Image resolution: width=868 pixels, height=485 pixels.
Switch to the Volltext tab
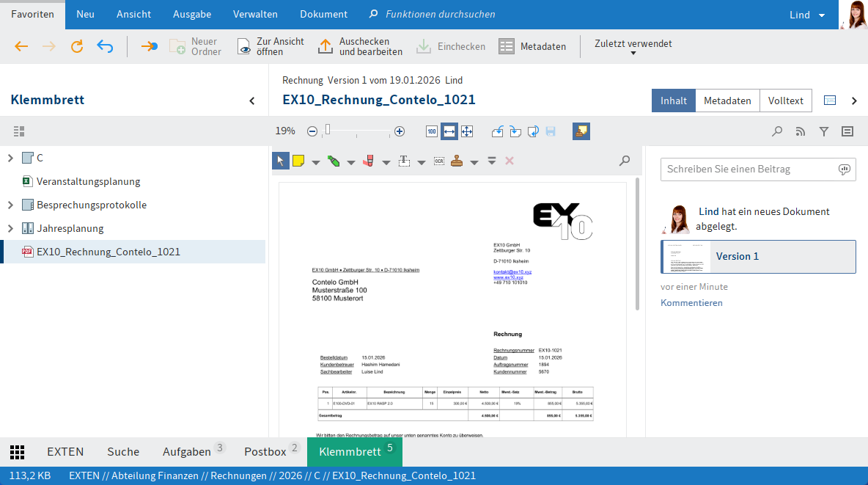tap(786, 101)
